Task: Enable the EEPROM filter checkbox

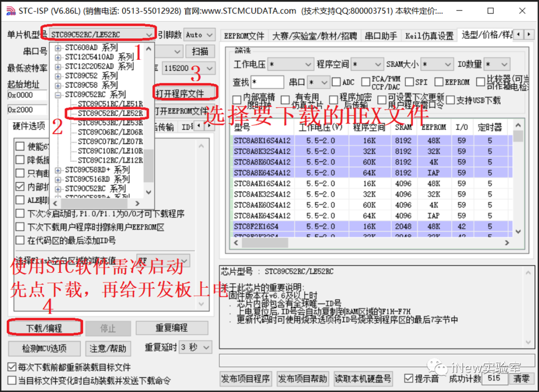Action: (x=439, y=82)
